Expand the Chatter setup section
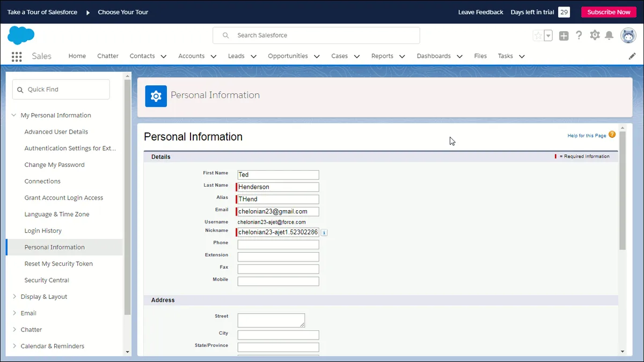The height and width of the screenshot is (362, 644). [x=14, y=330]
